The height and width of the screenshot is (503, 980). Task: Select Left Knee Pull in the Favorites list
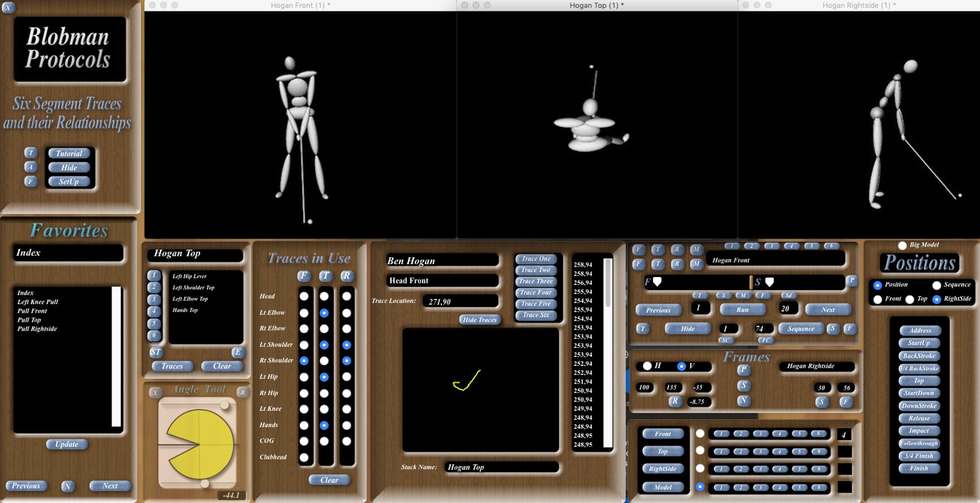click(x=37, y=302)
